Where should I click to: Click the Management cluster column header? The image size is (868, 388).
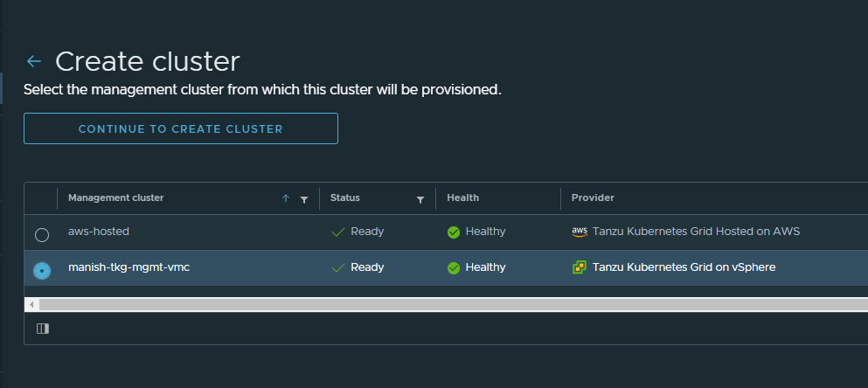[116, 198]
